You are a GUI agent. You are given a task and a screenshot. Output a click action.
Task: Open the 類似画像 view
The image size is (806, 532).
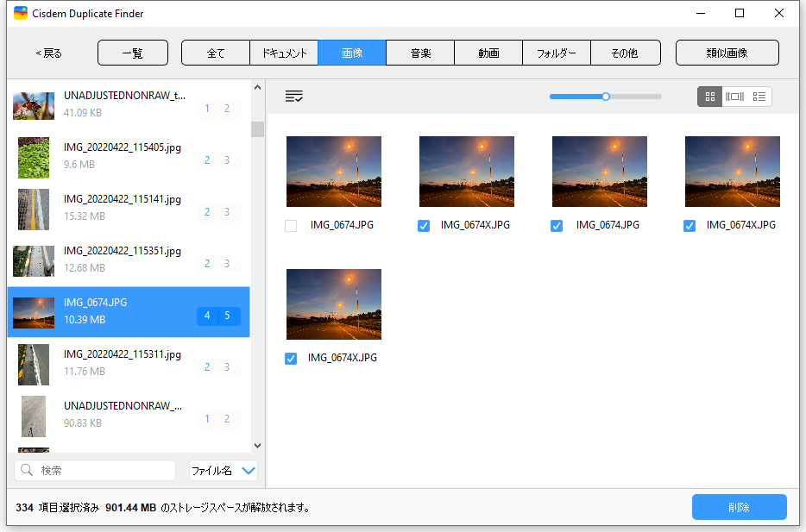[x=727, y=53]
